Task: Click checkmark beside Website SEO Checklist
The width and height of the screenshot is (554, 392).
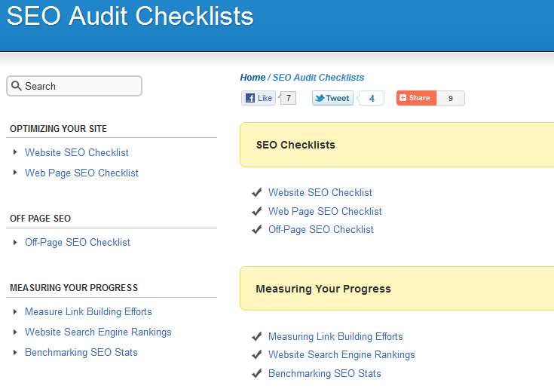Action: tap(257, 192)
